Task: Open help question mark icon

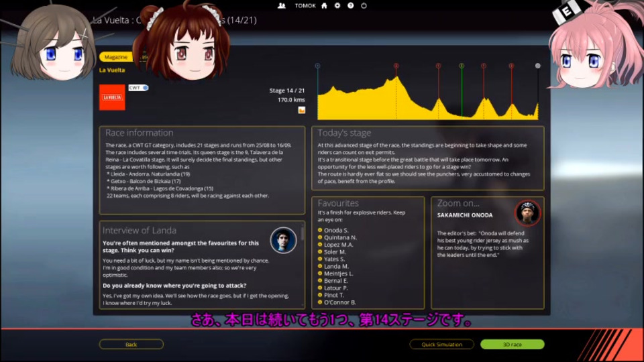Action: point(350,6)
